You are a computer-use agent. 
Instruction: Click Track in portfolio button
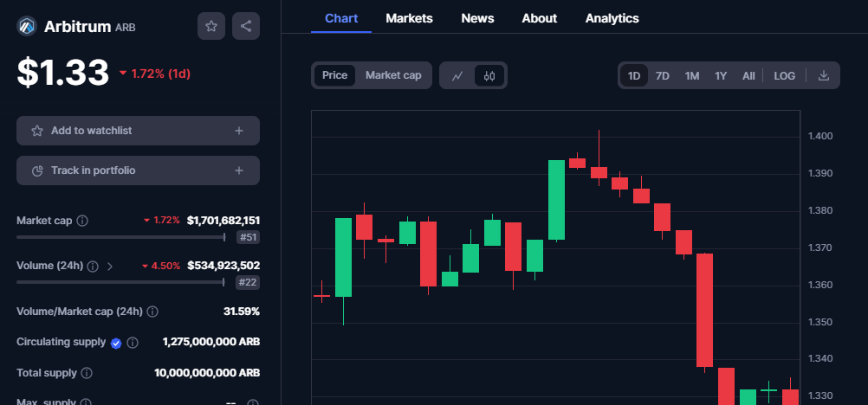[138, 170]
